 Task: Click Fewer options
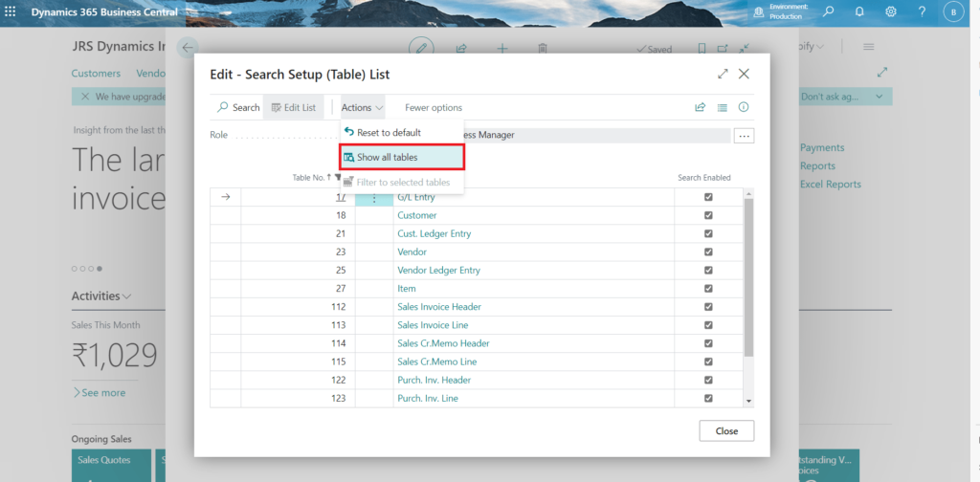(x=434, y=107)
